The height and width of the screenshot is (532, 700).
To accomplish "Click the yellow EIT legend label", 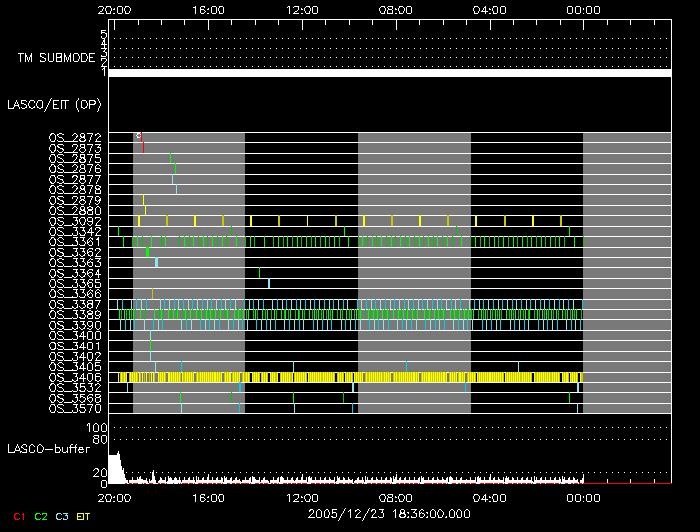I will point(84,516).
